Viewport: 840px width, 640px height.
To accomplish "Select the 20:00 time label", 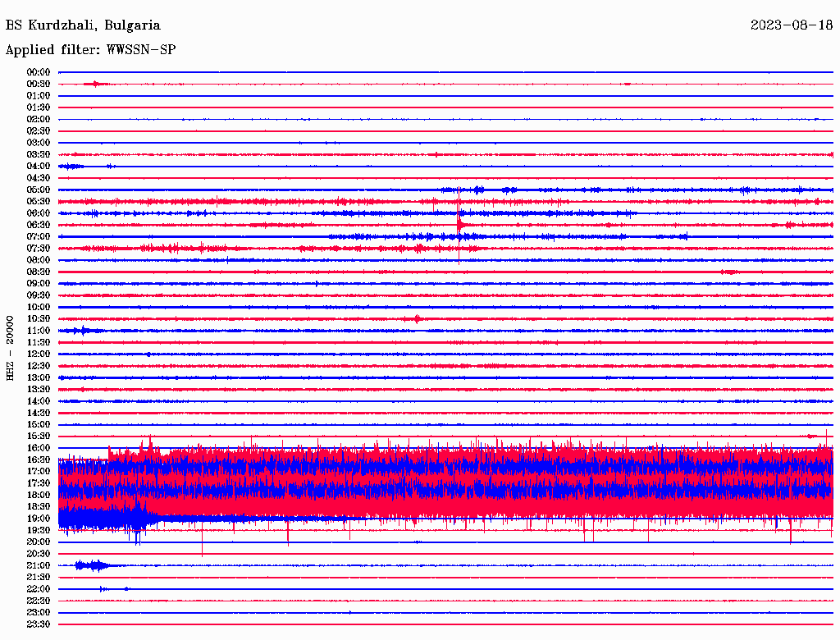I will tap(39, 542).
